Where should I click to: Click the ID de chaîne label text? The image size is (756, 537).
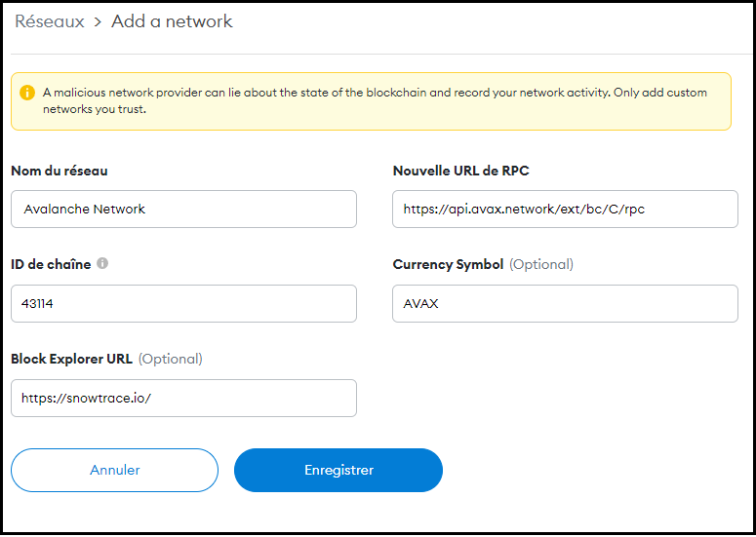pyautogui.click(x=51, y=264)
